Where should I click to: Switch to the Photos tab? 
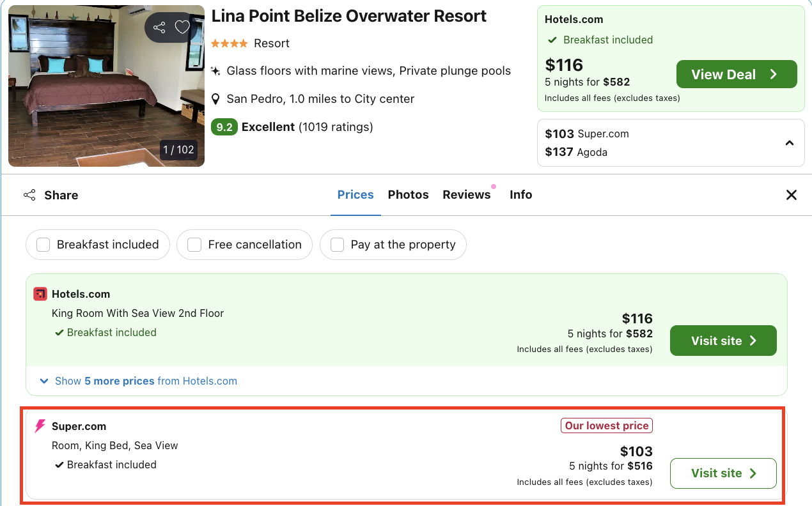coord(408,195)
